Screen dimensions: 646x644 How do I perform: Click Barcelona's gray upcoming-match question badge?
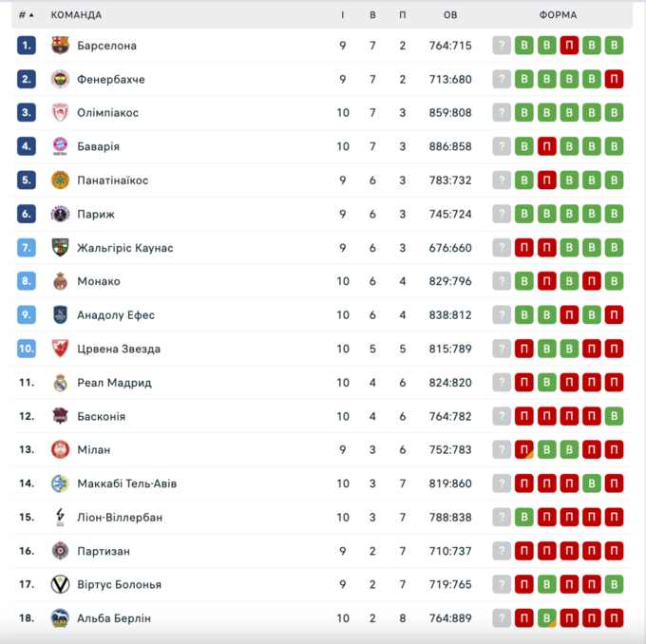[502, 46]
